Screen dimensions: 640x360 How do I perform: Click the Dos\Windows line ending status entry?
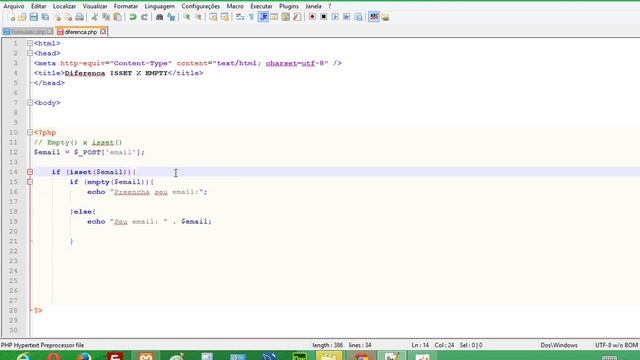559,345
